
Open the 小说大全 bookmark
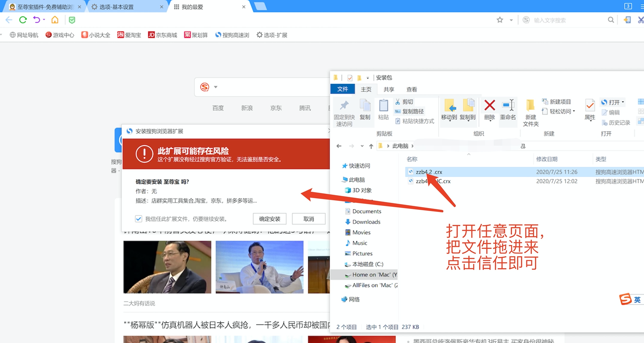click(x=96, y=35)
